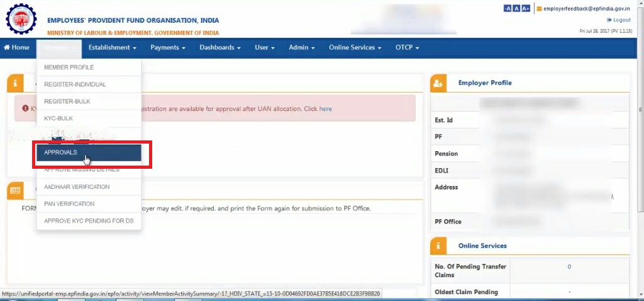This screenshot has height=301, width=644.
Task: Click the 'PF Office' row label
Action: (448, 222)
